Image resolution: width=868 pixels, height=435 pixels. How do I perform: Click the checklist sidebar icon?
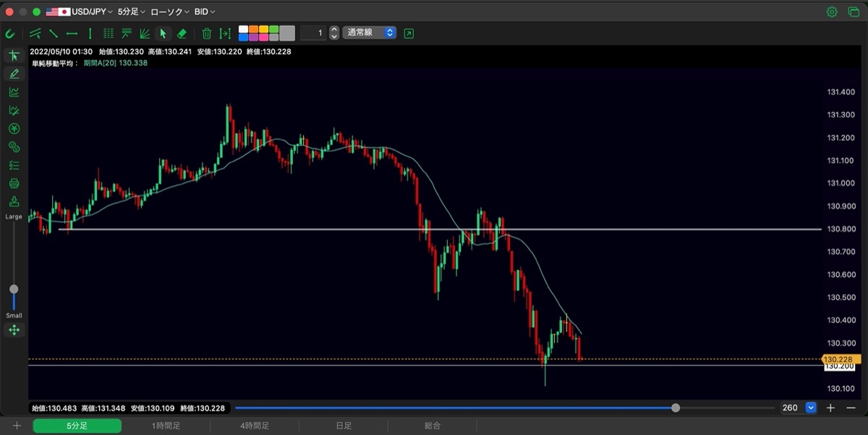14,165
